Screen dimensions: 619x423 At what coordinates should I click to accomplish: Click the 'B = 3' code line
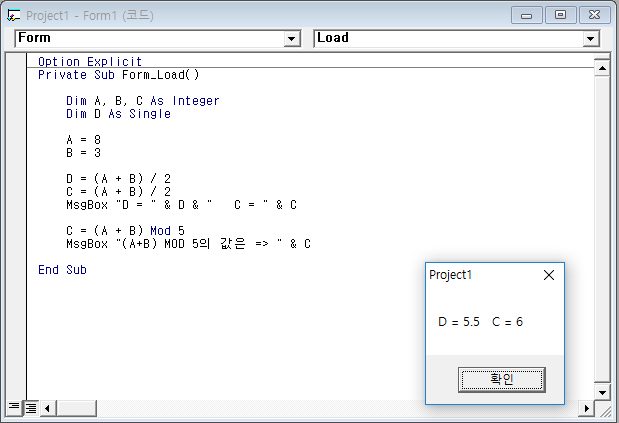click(x=84, y=153)
